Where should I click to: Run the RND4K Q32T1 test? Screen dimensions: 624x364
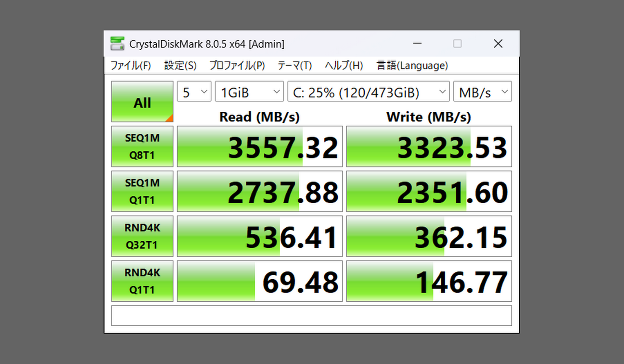142,236
